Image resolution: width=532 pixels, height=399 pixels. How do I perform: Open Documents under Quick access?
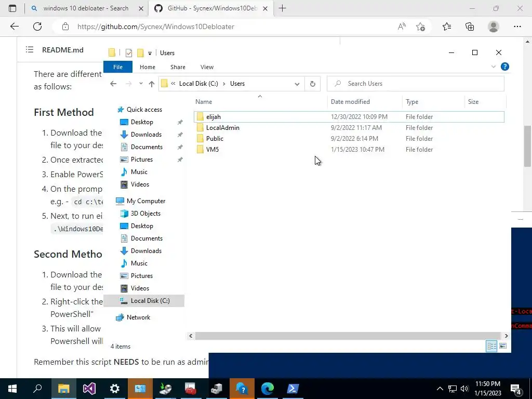pyautogui.click(x=147, y=147)
